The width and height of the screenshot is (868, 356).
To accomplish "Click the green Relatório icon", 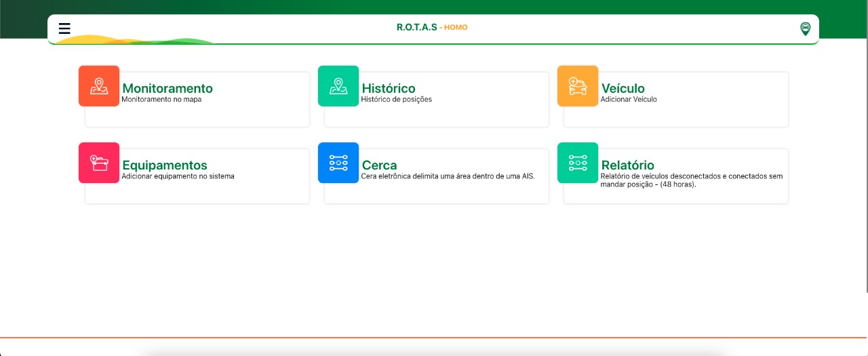I will (578, 163).
